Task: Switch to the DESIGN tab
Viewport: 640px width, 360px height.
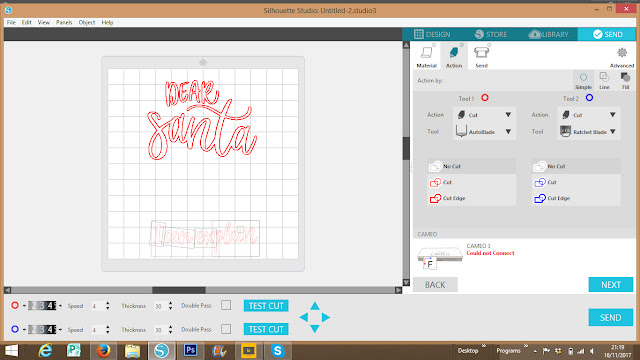Action: [x=432, y=34]
